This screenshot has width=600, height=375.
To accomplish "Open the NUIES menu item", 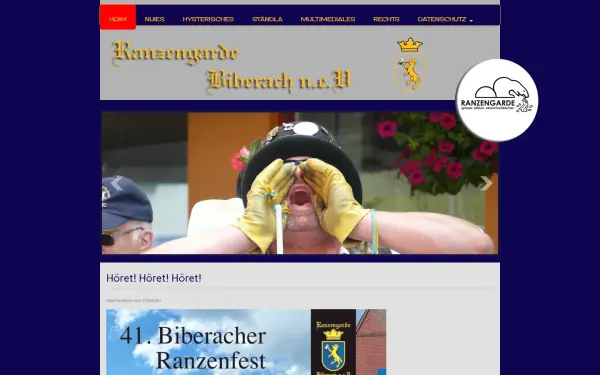I will pyautogui.click(x=155, y=19).
